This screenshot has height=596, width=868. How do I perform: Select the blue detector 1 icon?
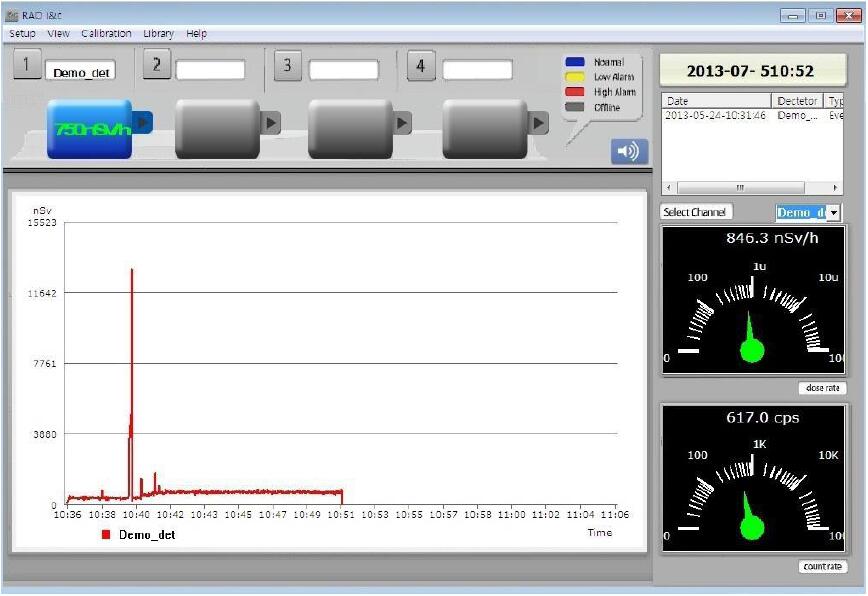[x=90, y=129]
